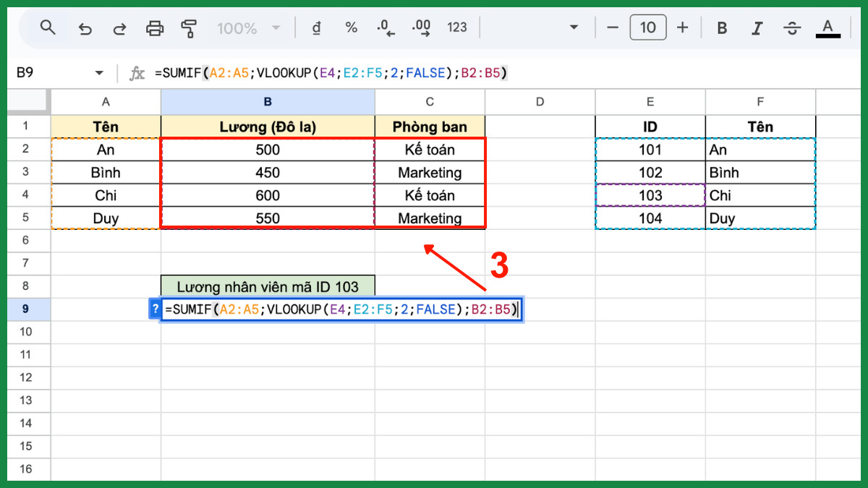Increase font size with plus button
868x488 pixels.
coord(682,28)
